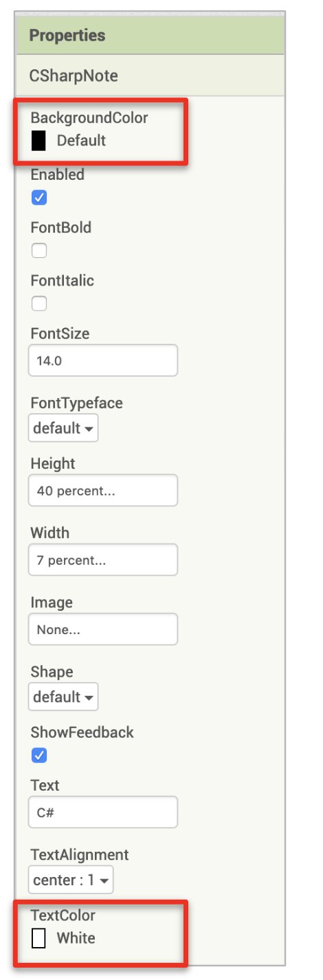Open the TextAlignment center dropdown
The width and height of the screenshot is (323, 980).
pos(71,880)
